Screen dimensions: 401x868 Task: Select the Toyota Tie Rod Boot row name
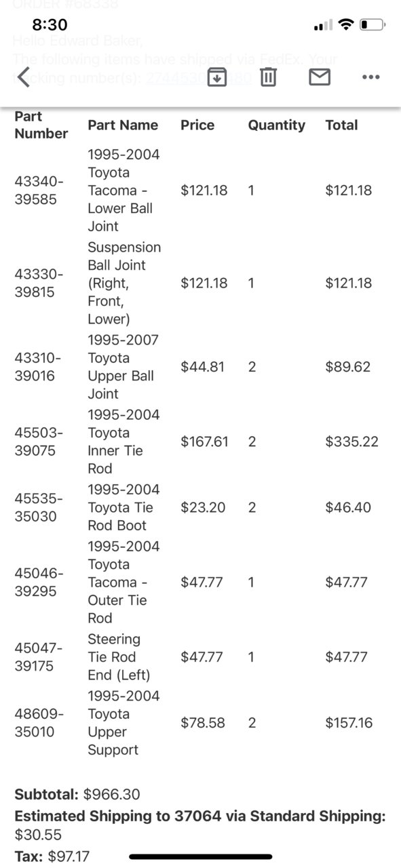click(x=123, y=507)
